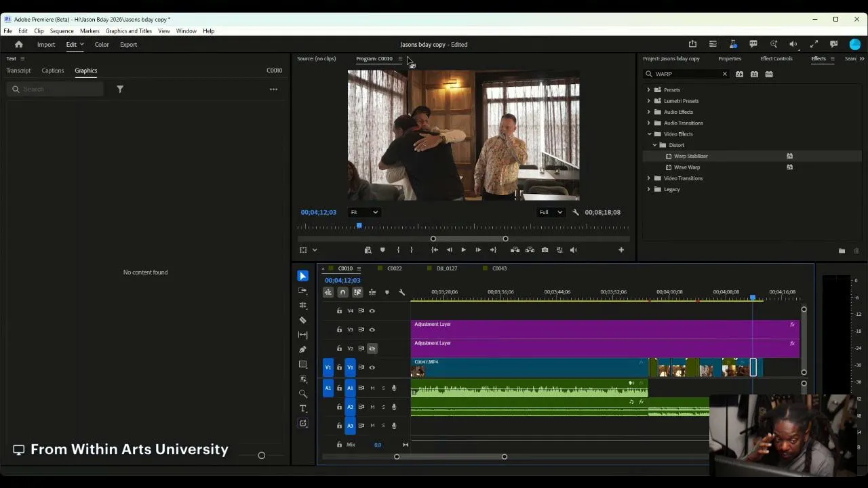Expand the Lumetri Presets folder
The image size is (868, 488).
[x=648, y=101]
